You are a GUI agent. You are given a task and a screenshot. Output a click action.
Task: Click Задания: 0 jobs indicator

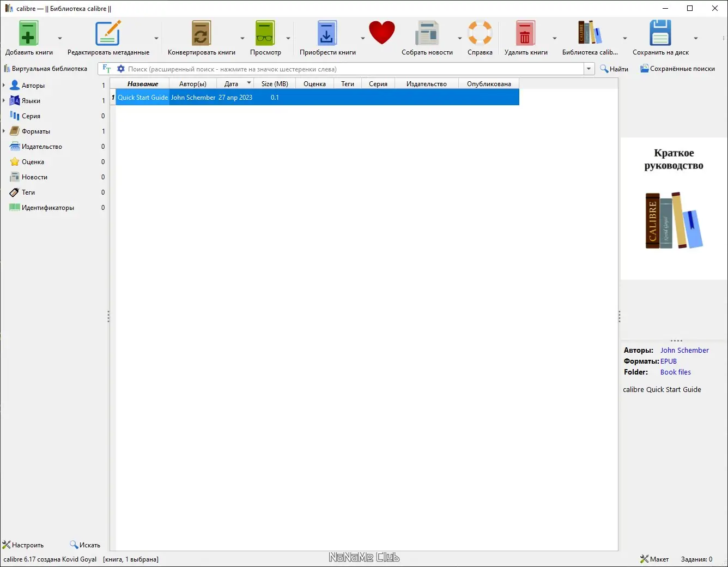(x=696, y=559)
